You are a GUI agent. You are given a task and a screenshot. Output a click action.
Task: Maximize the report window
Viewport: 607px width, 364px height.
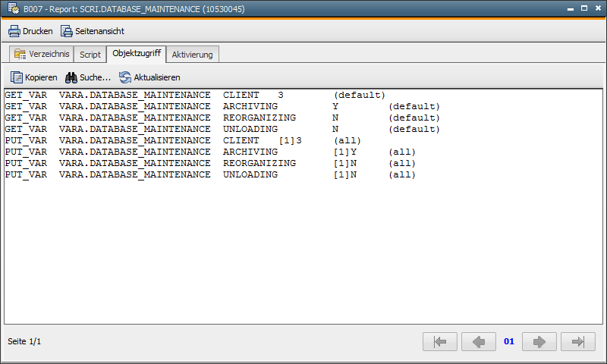[x=584, y=8]
